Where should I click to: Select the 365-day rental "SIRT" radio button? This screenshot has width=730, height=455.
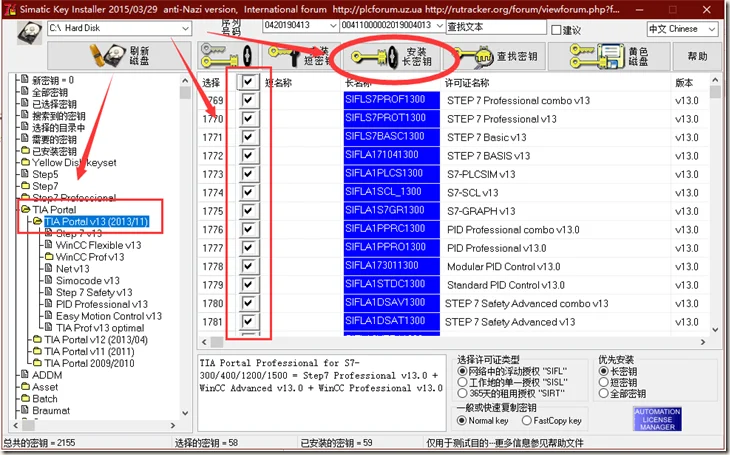[x=462, y=393]
